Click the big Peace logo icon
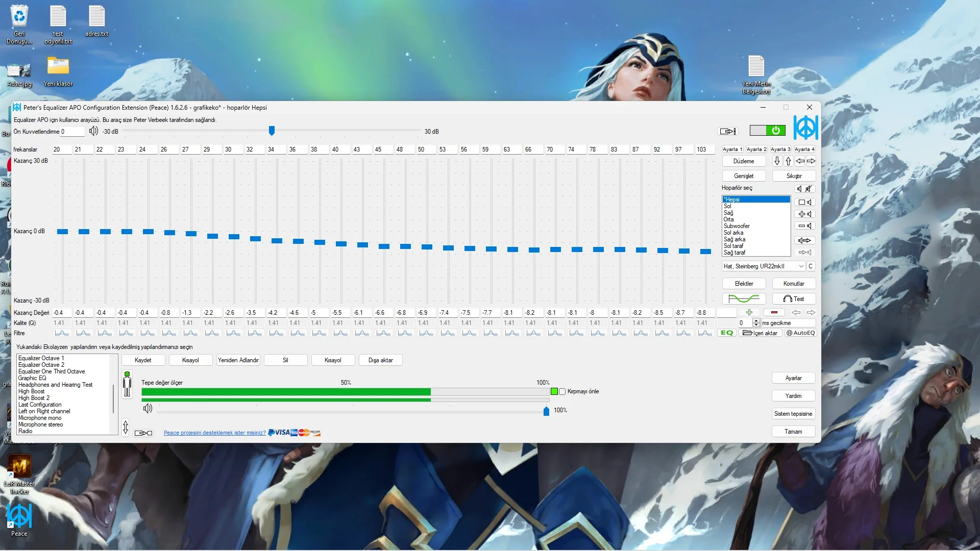Screen dimensions: 980x551 [805, 128]
